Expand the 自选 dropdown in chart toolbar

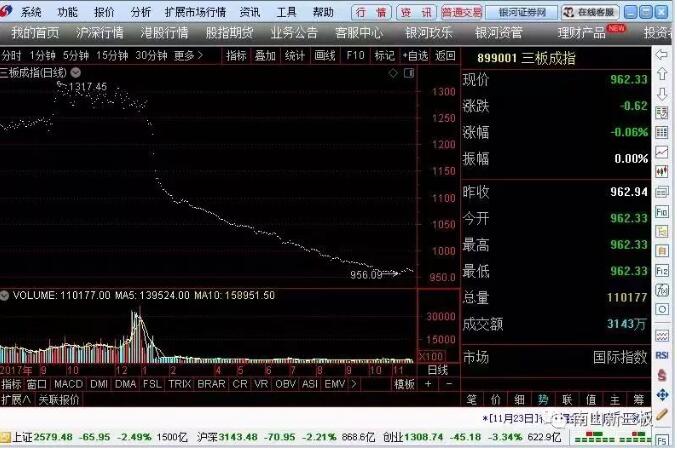(416, 55)
